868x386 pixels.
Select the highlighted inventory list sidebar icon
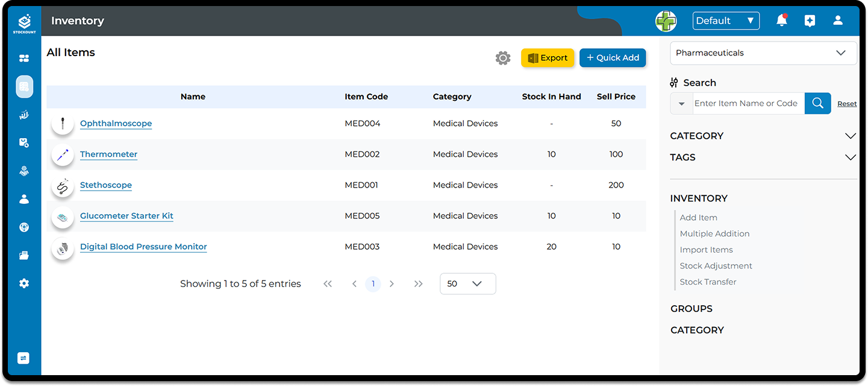pyautogui.click(x=24, y=87)
